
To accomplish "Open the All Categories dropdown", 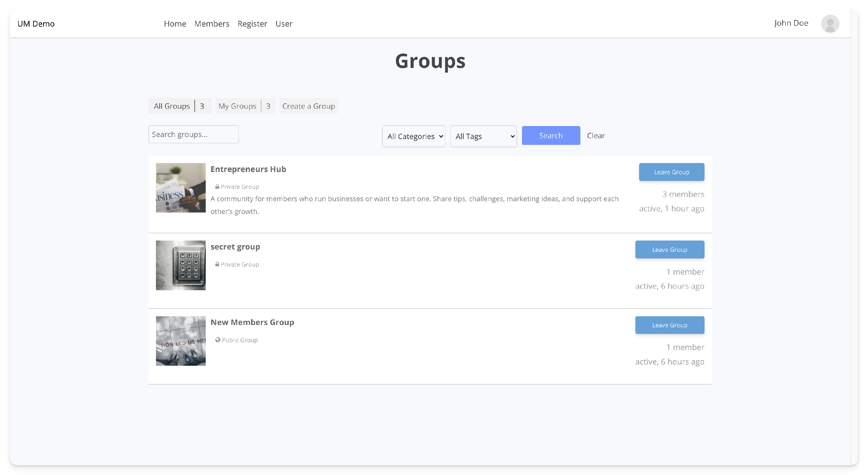I will pos(413,136).
